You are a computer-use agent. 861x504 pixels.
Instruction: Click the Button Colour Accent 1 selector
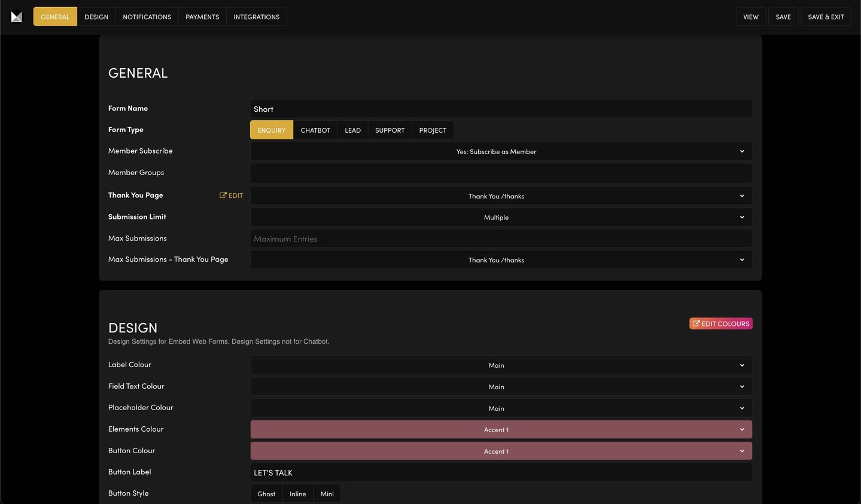[501, 451]
